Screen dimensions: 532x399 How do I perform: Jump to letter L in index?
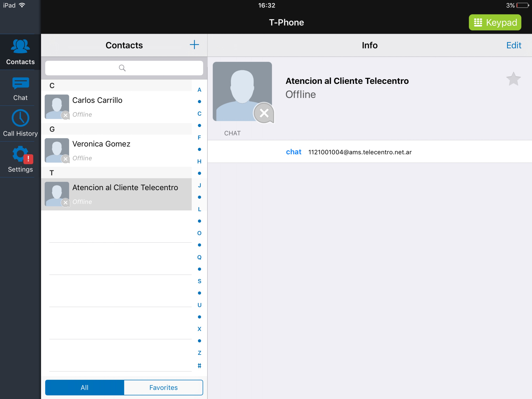tap(199, 209)
